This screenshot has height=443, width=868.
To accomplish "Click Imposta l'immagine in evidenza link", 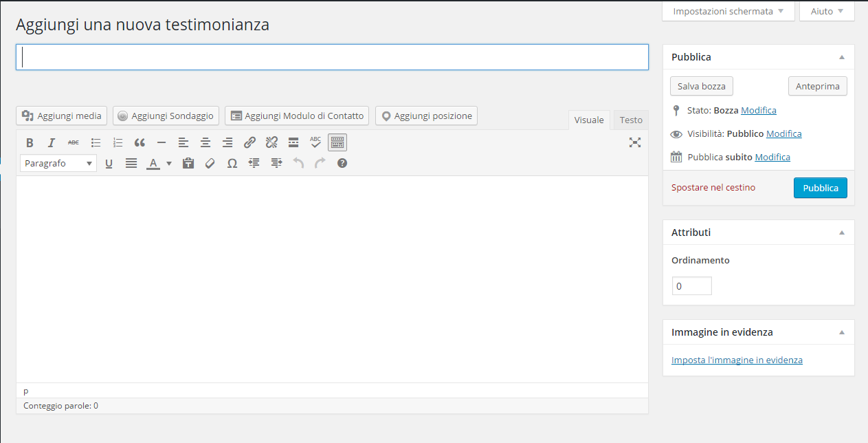I will pos(737,360).
